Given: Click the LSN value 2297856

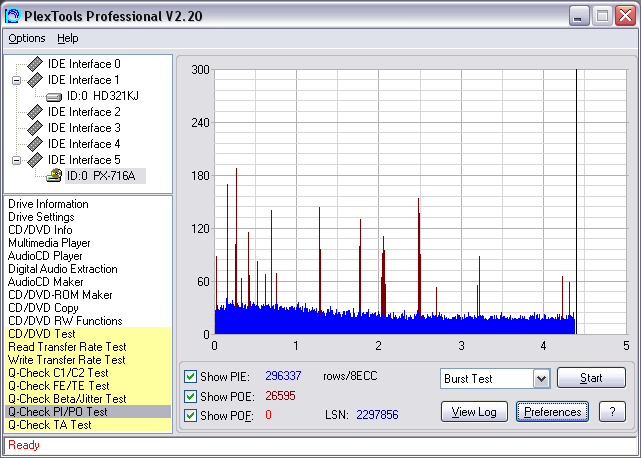Looking at the screenshot, I should pyautogui.click(x=377, y=415).
